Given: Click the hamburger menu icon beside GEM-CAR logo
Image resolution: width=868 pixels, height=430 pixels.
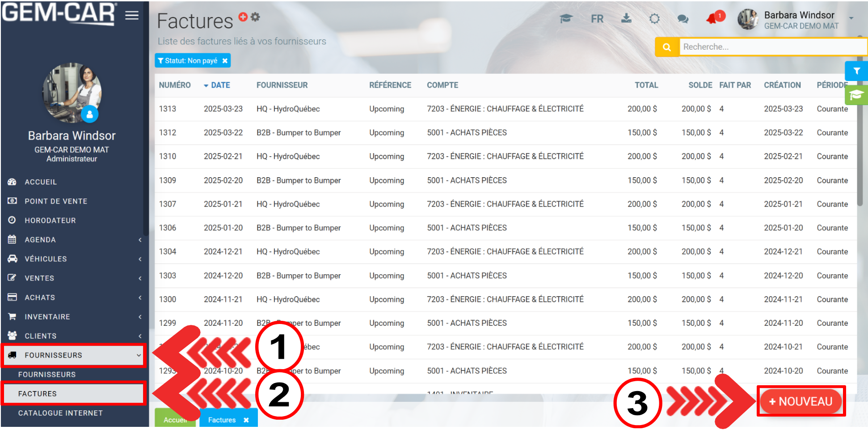Looking at the screenshot, I should [131, 15].
